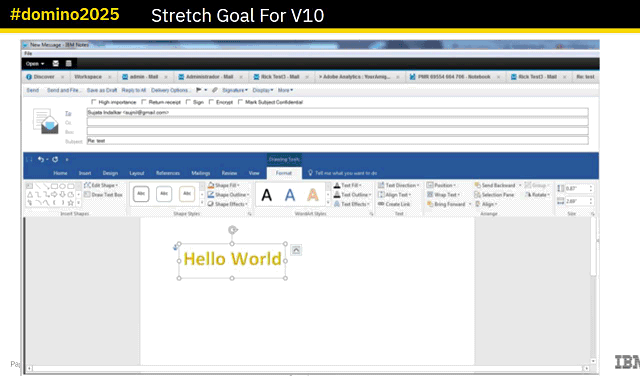
Task: Click the rotation handle above the Hello World box
Action: click(232, 230)
